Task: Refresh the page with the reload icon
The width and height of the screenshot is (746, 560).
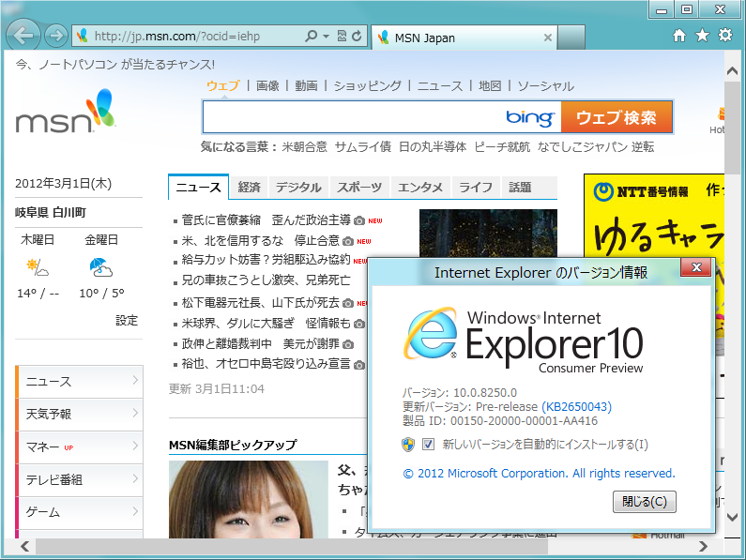Action: coord(357,36)
